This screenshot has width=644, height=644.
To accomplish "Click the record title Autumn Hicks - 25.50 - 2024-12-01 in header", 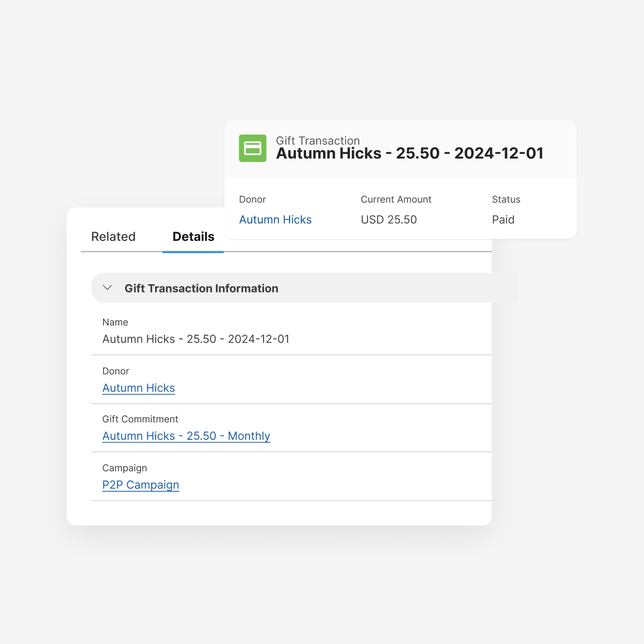I will (x=410, y=153).
